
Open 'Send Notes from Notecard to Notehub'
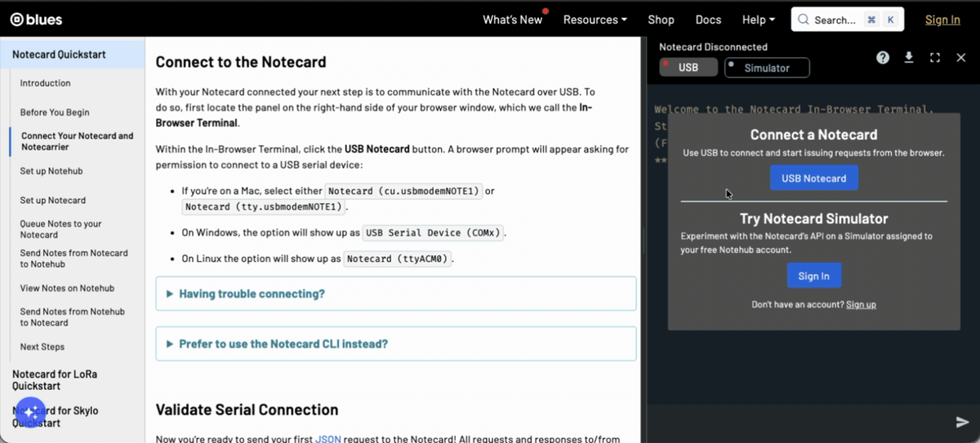click(74, 259)
